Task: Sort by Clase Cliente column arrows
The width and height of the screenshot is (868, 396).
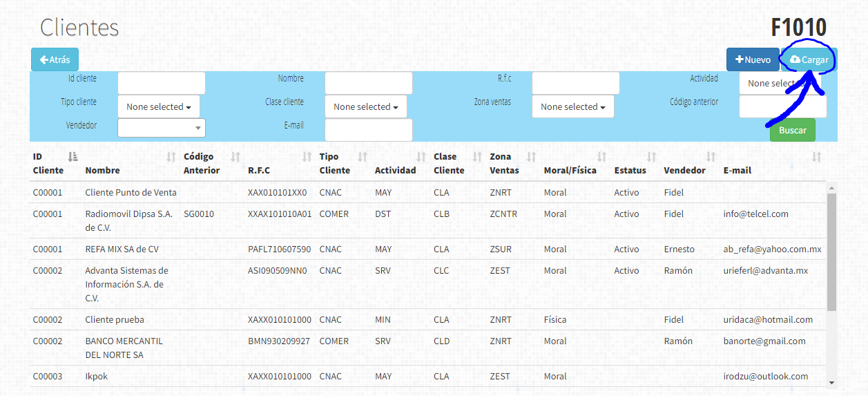Action: point(477,157)
